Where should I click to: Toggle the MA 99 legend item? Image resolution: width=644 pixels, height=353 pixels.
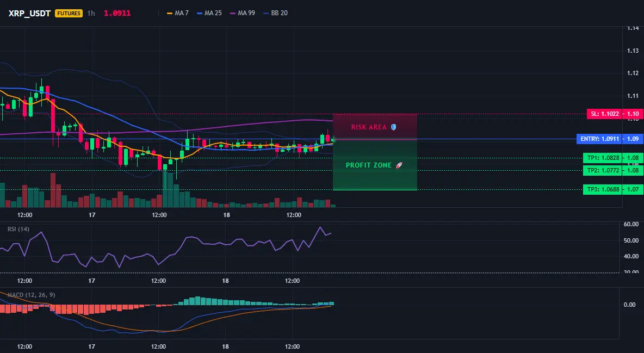pos(243,13)
